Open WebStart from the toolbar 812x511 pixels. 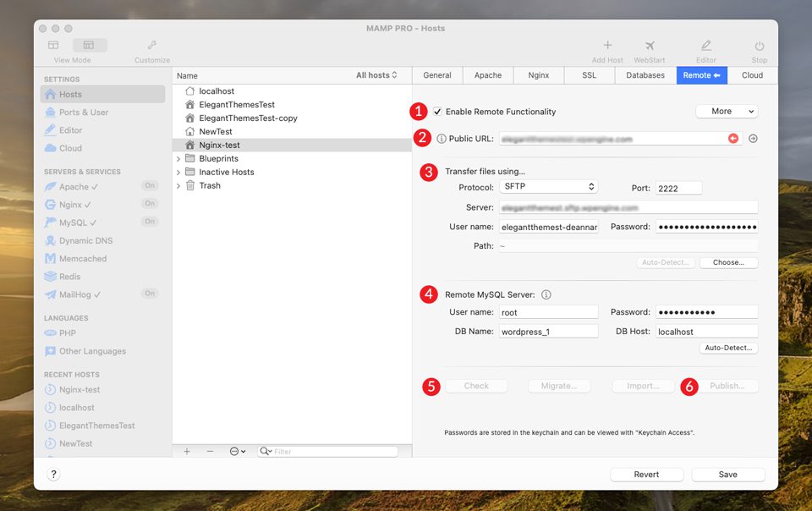click(650, 47)
